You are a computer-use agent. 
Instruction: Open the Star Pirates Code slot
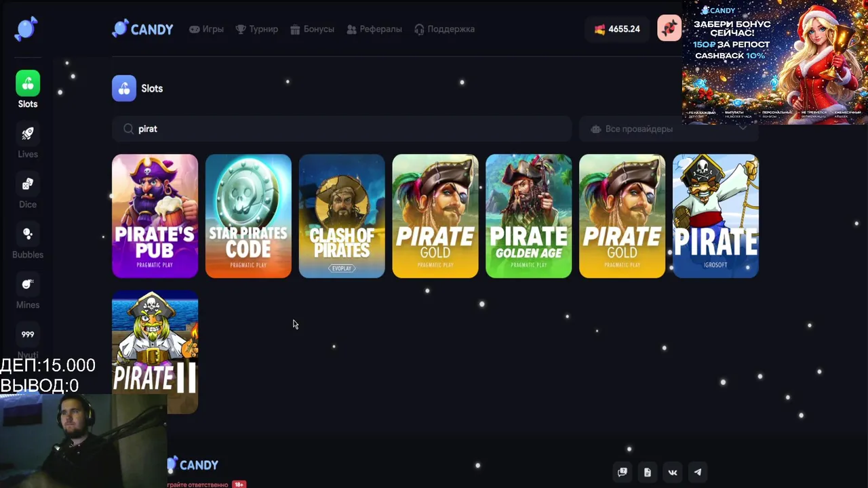248,216
